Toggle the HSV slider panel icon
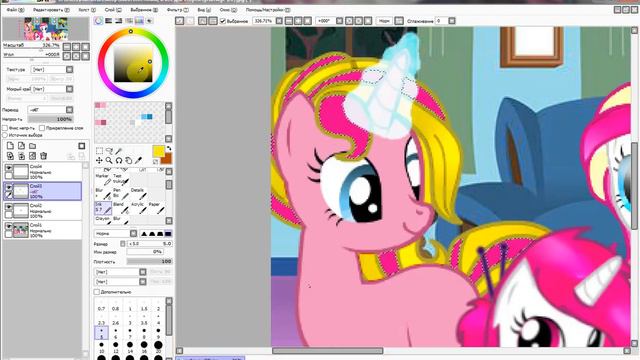The image size is (640, 360). 119,21
